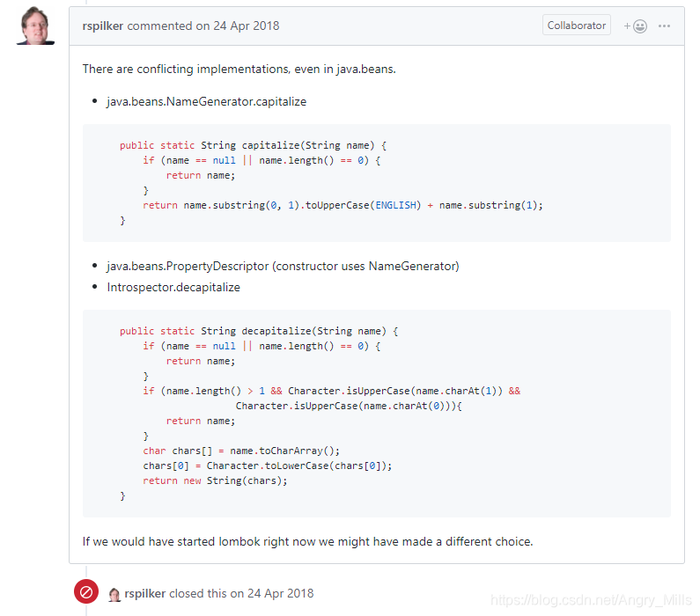Click the bullet 'java.beans.PropertyDescriptor (constructor uses NameGenerator)'
This screenshot has width=700, height=616.
(283, 267)
